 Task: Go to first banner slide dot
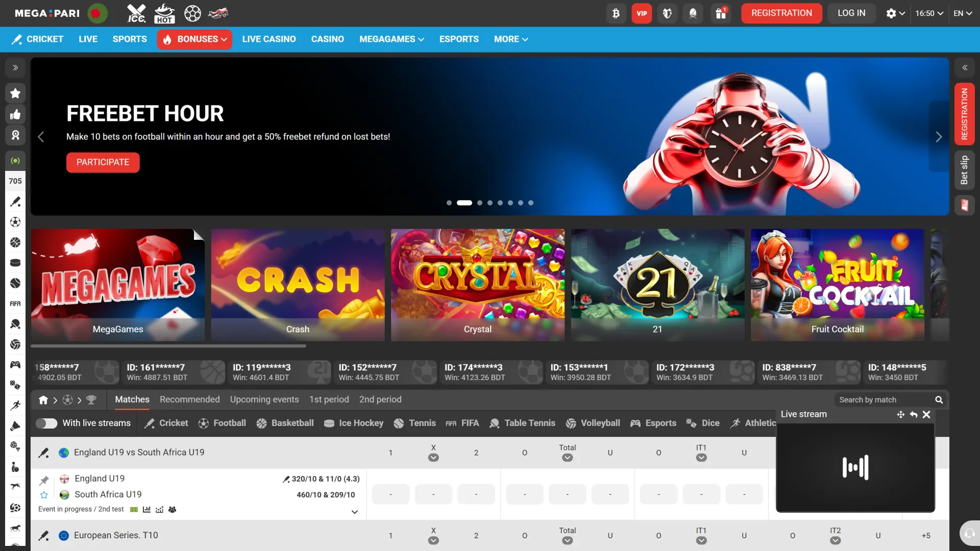point(449,203)
